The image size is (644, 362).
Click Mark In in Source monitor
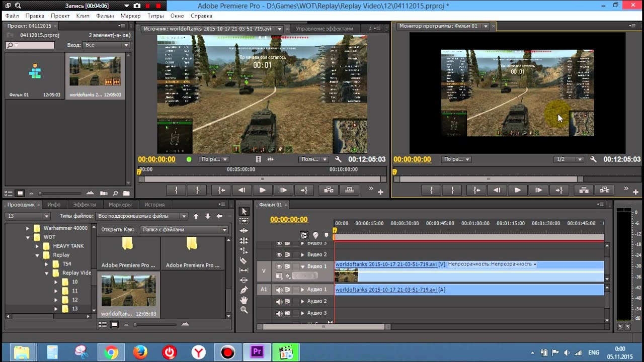176,190
